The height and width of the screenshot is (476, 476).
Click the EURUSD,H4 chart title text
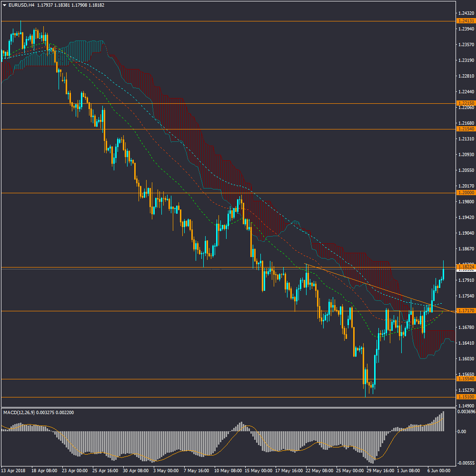pyautogui.click(x=21, y=5)
